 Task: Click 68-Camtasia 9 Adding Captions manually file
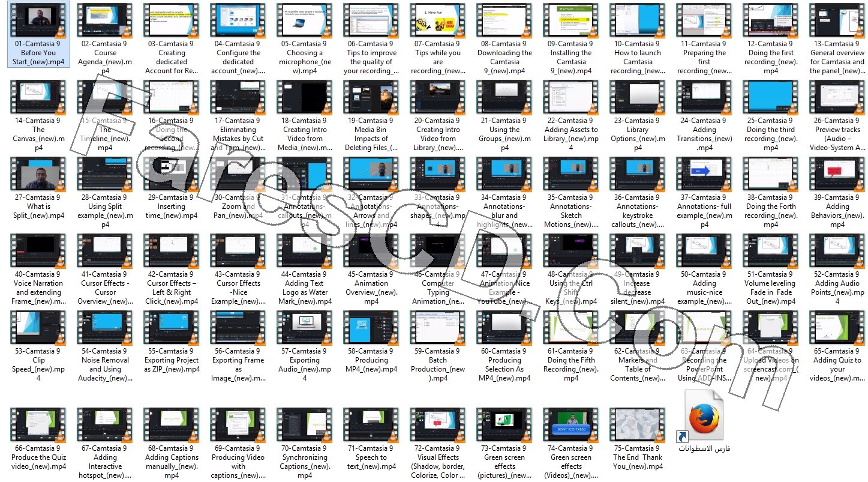point(172,443)
